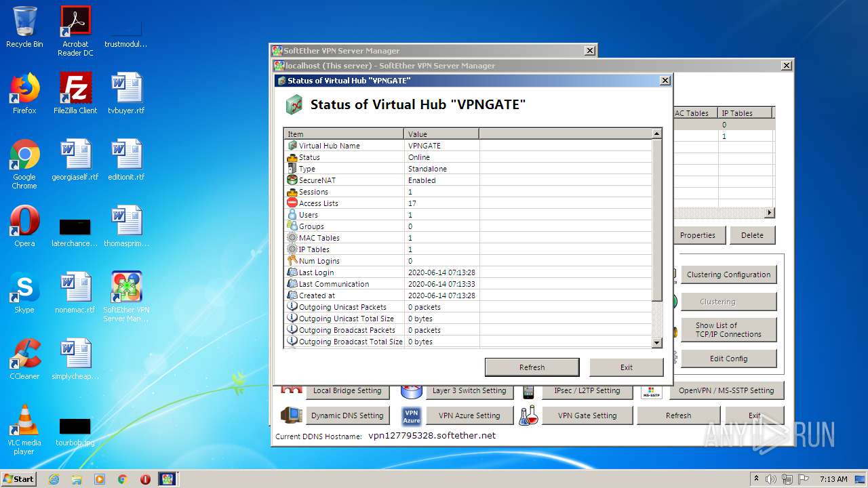Screen dimensions: 868x488
Task: Click the Num Logins key icon
Action: pos(292,260)
